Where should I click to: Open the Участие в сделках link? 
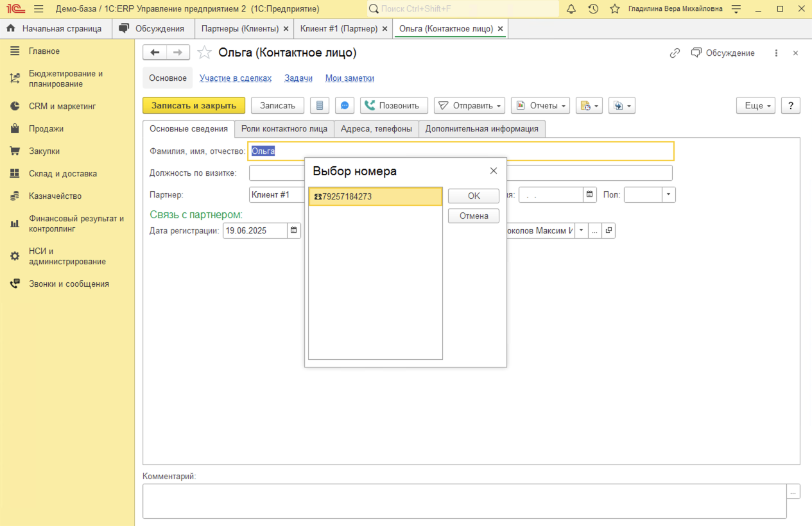236,78
